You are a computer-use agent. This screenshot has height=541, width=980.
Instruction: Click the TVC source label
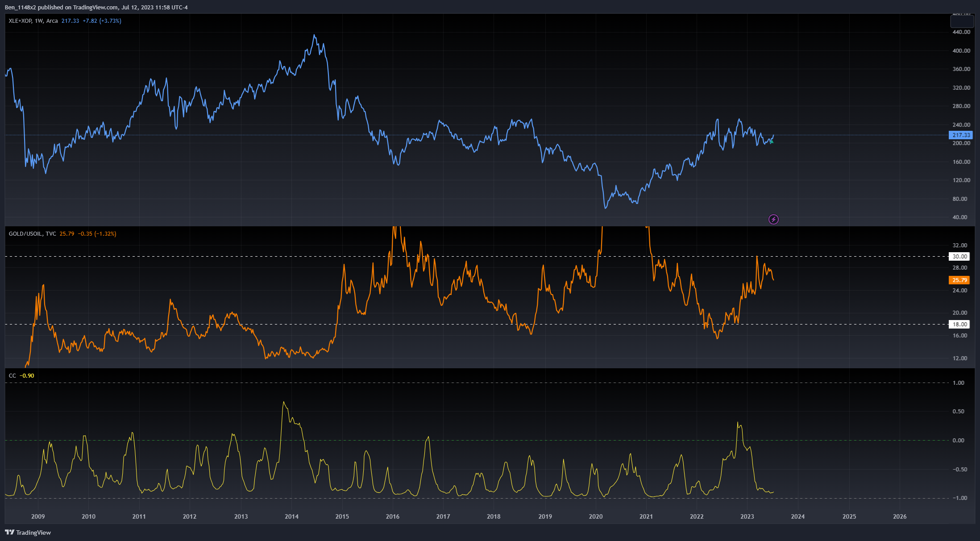[51, 234]
